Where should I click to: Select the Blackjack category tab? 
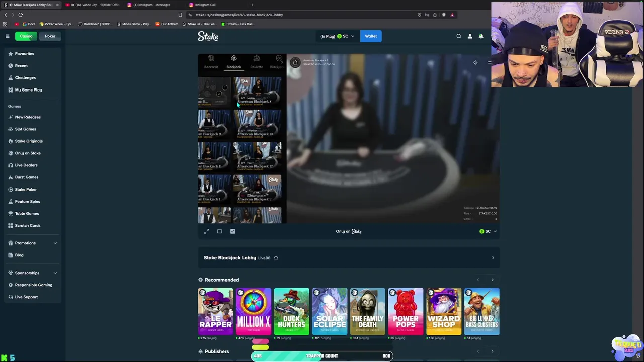(234, 62)
